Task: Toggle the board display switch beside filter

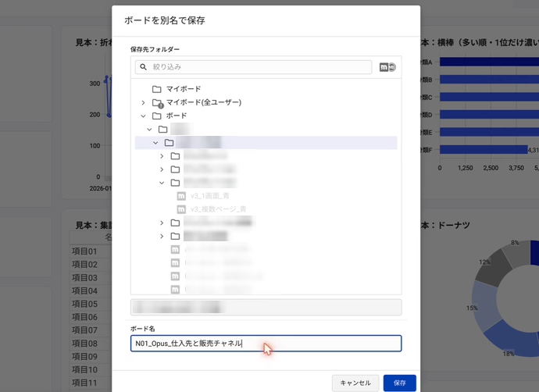Action: [x=387, y=67]
